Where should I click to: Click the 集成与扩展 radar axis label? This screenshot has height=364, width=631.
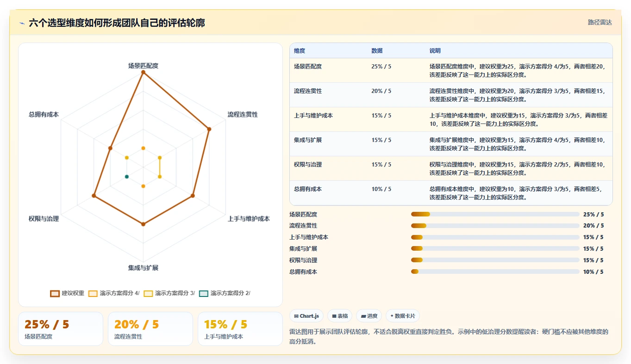(143, 267)
